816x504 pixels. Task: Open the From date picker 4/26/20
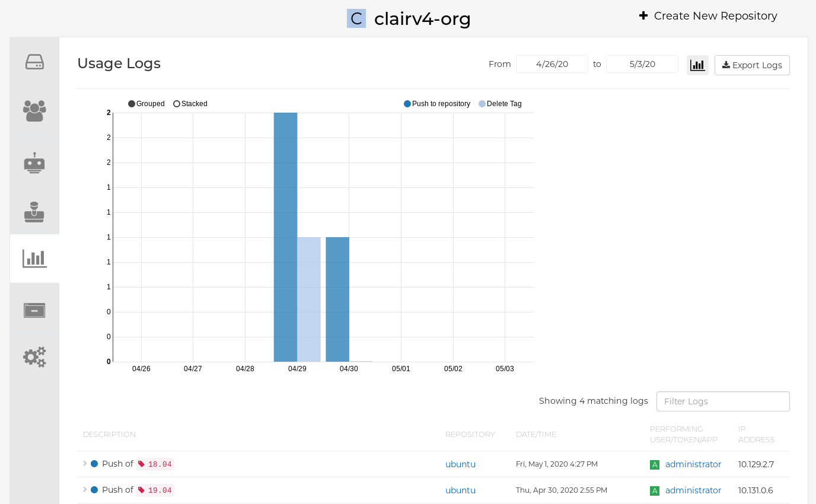coord(552,64)
